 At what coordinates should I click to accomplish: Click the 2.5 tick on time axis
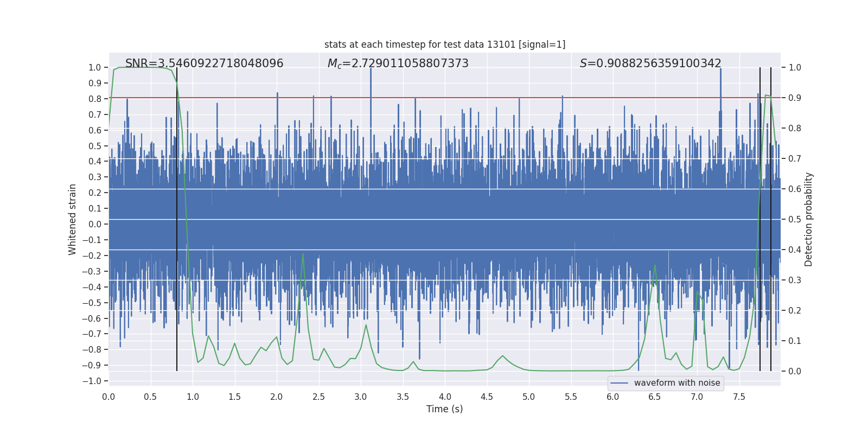pyautogui.click(x=318, y=397)
